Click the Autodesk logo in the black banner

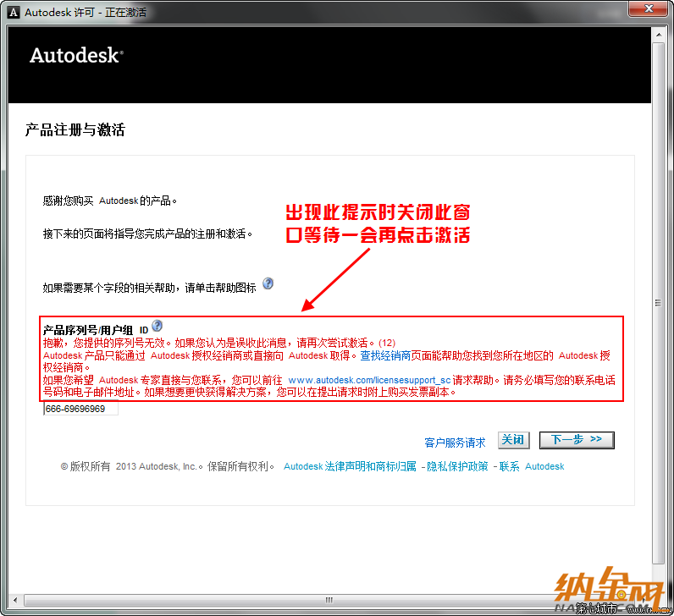76,55
